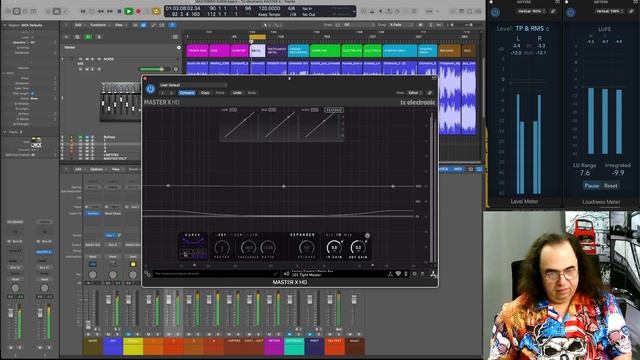The image size is (640, 360).
Task: Select the yellow channel strip label in mixer
Action: [133, 346]
